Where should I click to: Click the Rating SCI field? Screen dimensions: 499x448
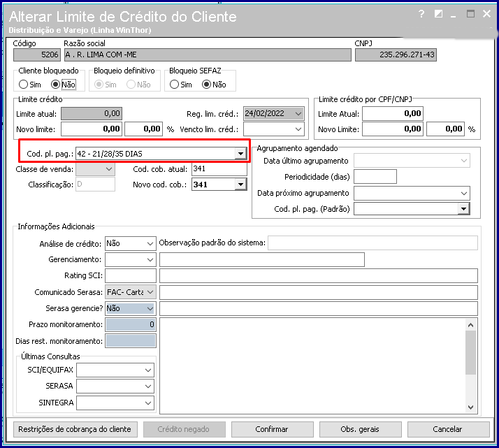click(x=131, y=275)
